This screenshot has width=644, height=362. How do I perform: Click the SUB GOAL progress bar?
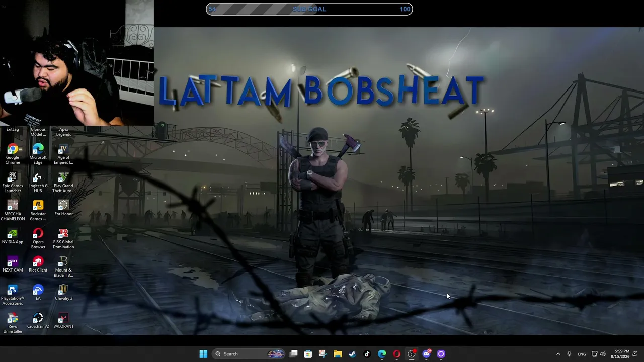tap(309, 9)
